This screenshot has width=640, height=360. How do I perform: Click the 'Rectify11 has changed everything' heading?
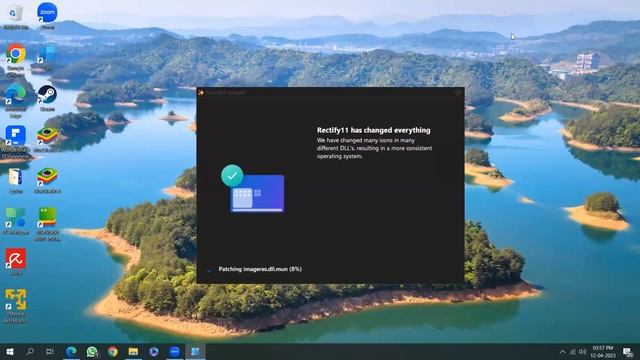(x=373, y=130)
